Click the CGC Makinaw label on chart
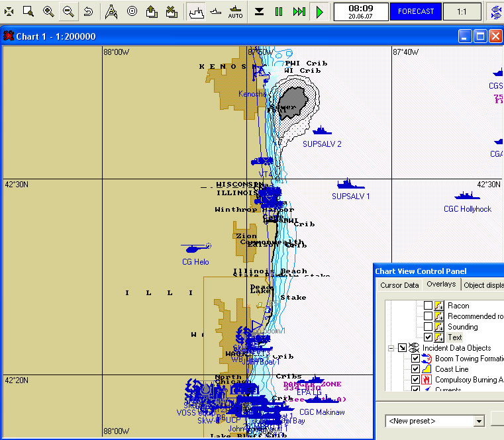This screenshot has height=440, width=504. point(322,412)
